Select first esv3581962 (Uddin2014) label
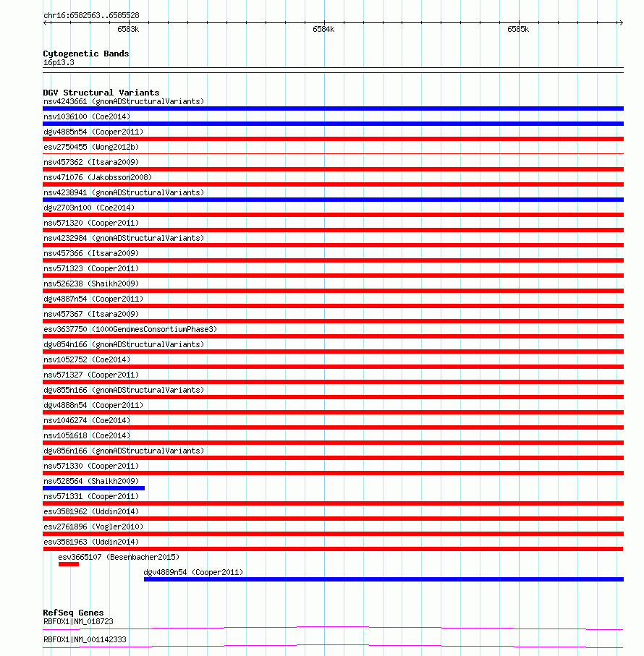This screenshot has width=644, height=656. (x=90, y=511)
